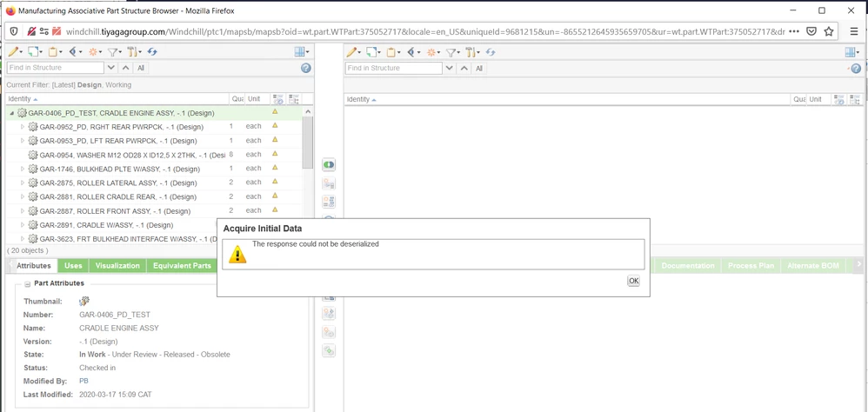Toggle the green highlight equivalence button
This screenshot has width=868, height=412.
[329, 165]
